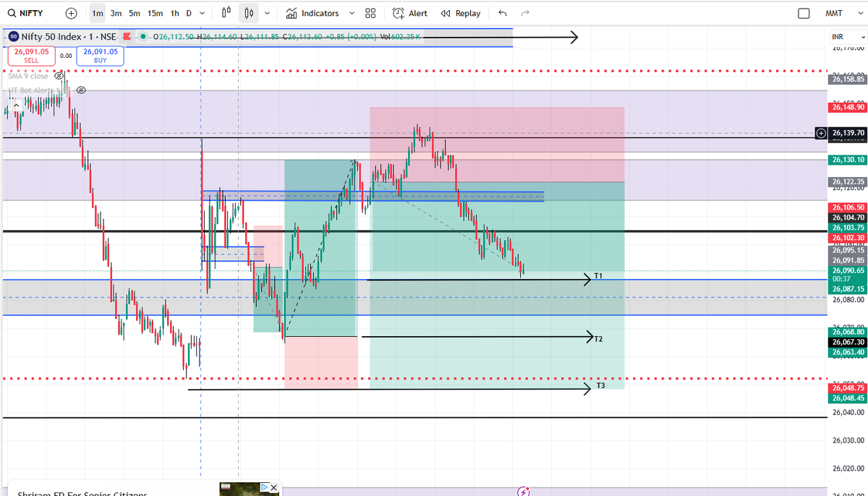Click the SELL 26,091.05 button

point(31,56)
